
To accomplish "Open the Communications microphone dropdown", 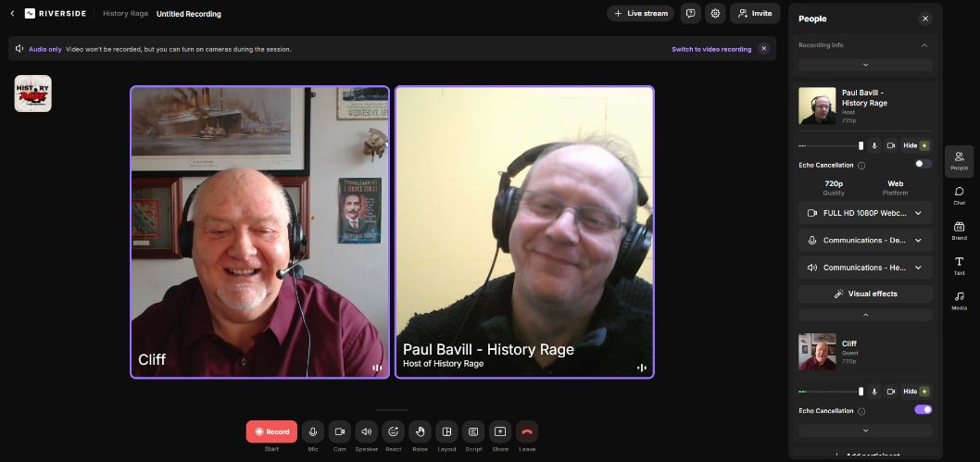I will (866, 241).
